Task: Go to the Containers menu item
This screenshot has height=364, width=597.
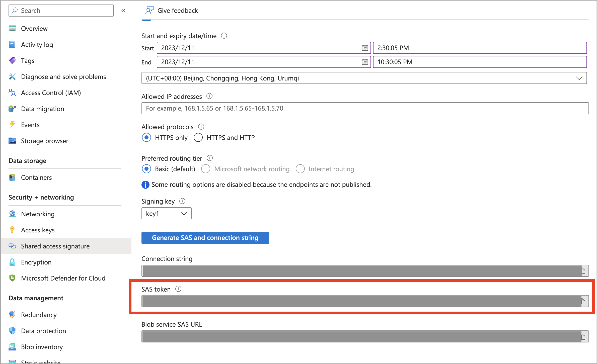Action: coord(36,177)
